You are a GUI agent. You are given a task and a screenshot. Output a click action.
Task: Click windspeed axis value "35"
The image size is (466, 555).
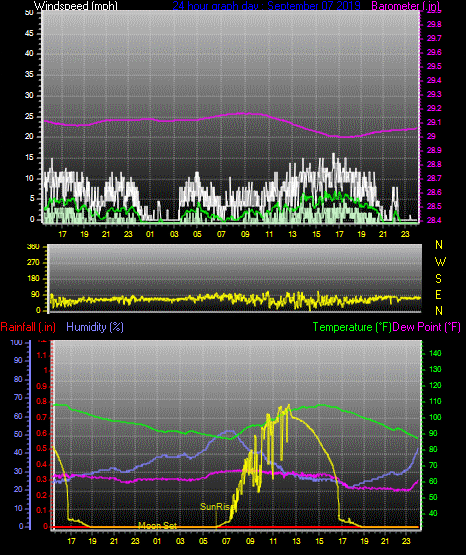point(29,75)
